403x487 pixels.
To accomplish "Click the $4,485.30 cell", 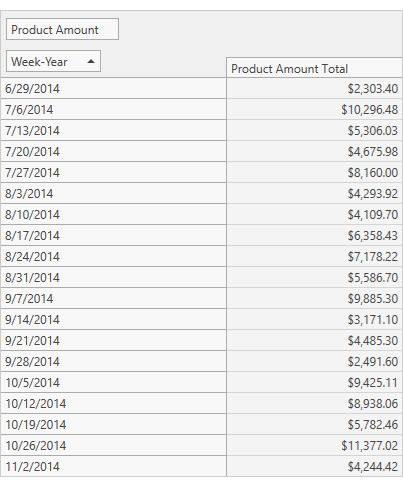I will (314, 340).
